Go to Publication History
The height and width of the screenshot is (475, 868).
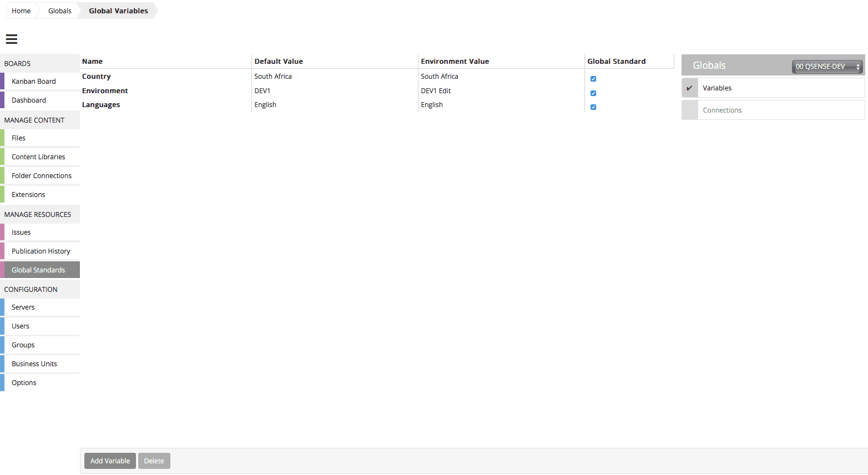[41, 251]
